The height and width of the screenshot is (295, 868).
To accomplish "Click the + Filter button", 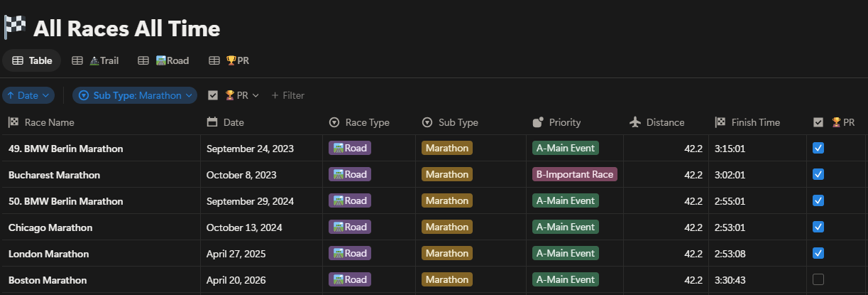I will pyautogui.click(x=287, y=95).
